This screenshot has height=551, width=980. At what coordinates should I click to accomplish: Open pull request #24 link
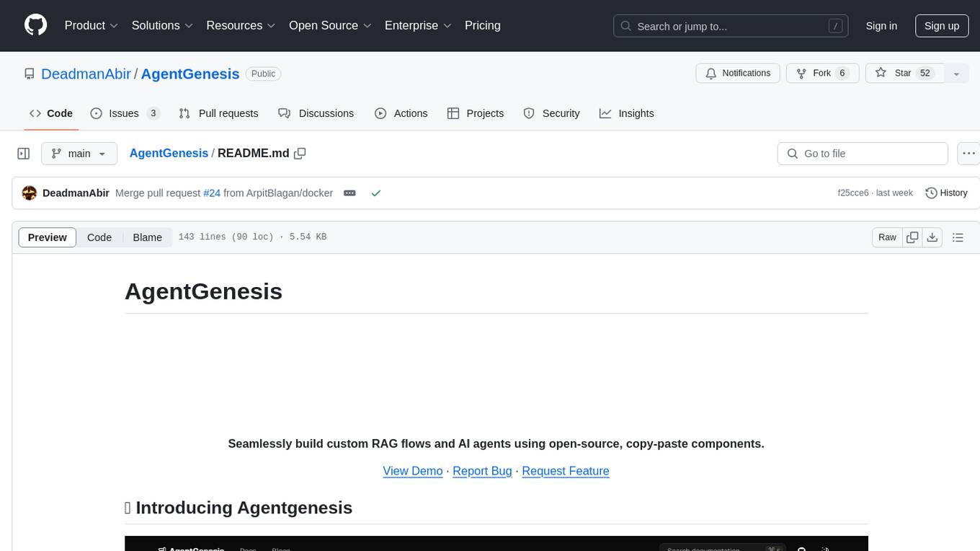212,193
